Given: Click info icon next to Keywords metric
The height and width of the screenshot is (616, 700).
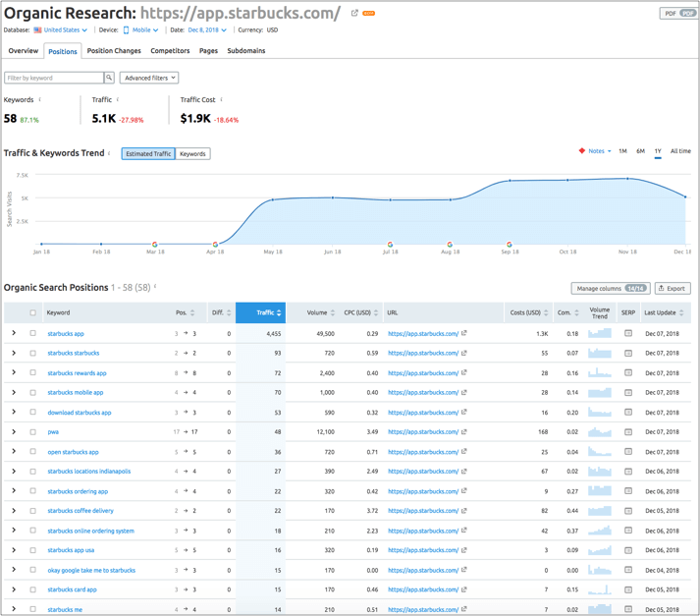Looking at the screenshot, I should (x=39, y=99).
